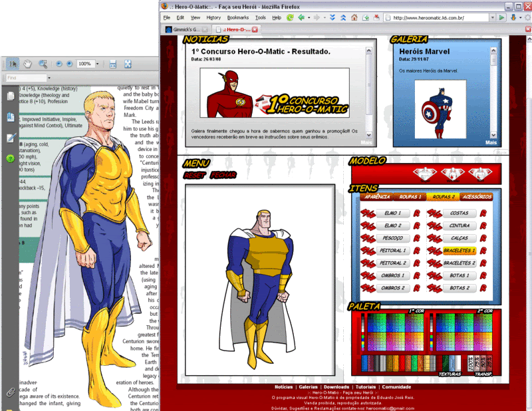Switch to the ACESSÓRIOS items tab
Image resolution: width=532 pixels, height=411 pixels.
pyautogui.click(x=476, y=196)
